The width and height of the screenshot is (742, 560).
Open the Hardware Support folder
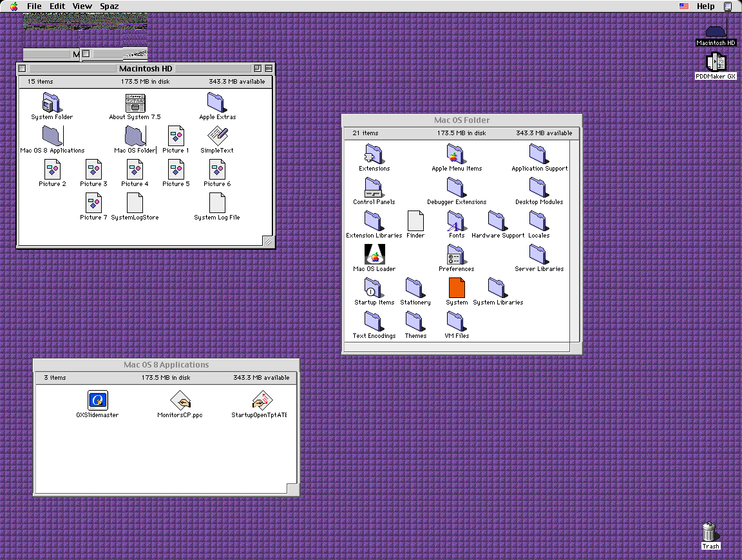pos(497,221)
